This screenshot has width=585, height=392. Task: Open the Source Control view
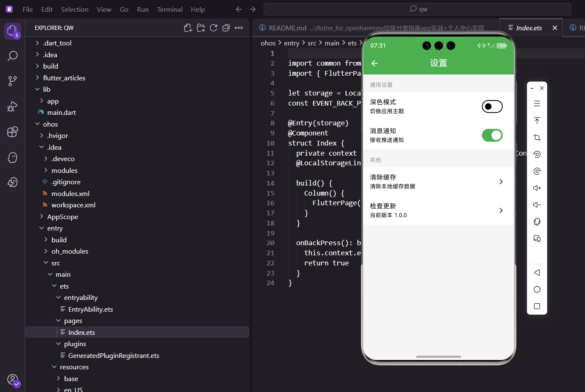(x=13, y=81)
